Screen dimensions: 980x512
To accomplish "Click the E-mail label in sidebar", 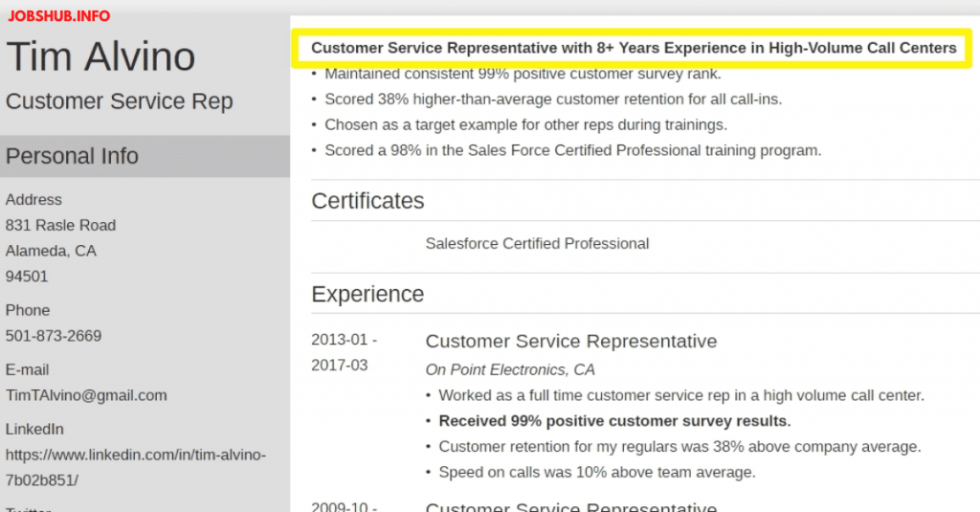I will click(27, 369).
